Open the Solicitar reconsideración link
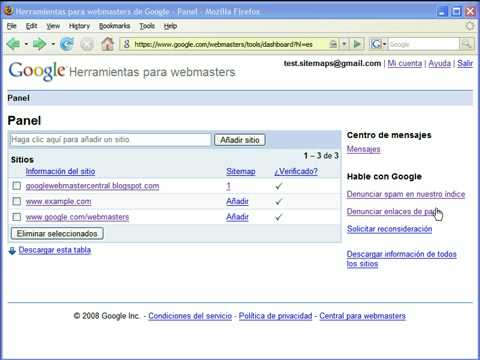The image size is (480, 360). [x=389, y=229]
